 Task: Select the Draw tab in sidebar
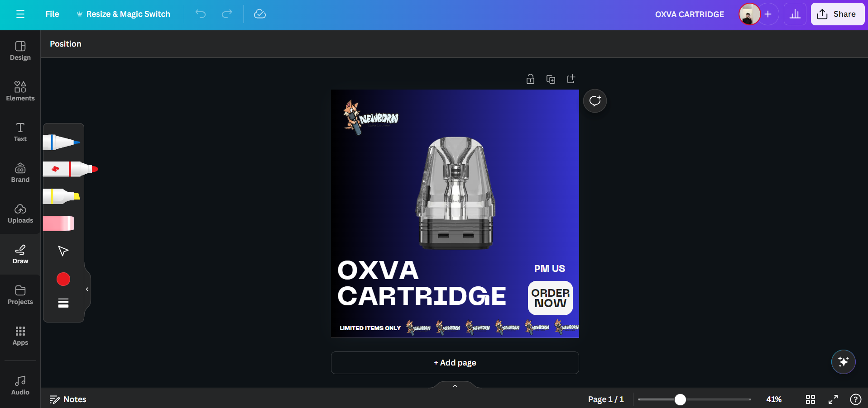click(20, 254)
